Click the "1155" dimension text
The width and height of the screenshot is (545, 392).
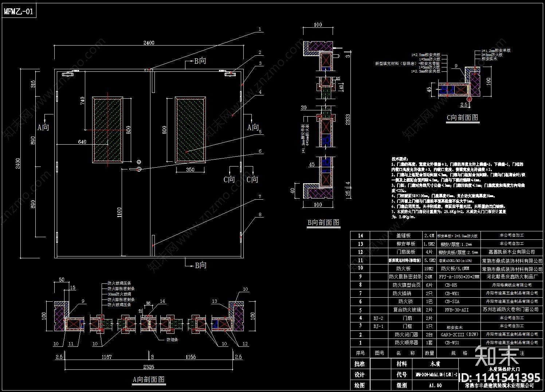[x=191, y=357]
